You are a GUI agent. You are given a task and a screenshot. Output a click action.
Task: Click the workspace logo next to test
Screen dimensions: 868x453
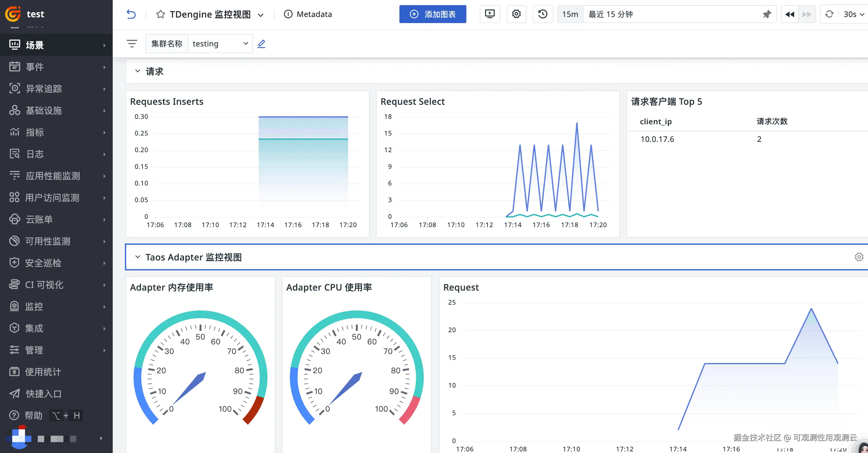tap(13, 14)
